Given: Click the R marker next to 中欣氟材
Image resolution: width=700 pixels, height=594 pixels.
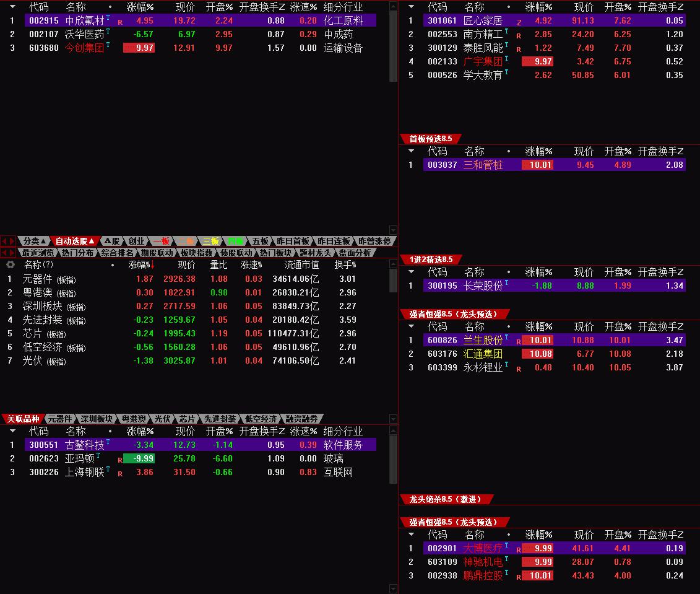Looking at the screenshot, I should click(120, 22).
